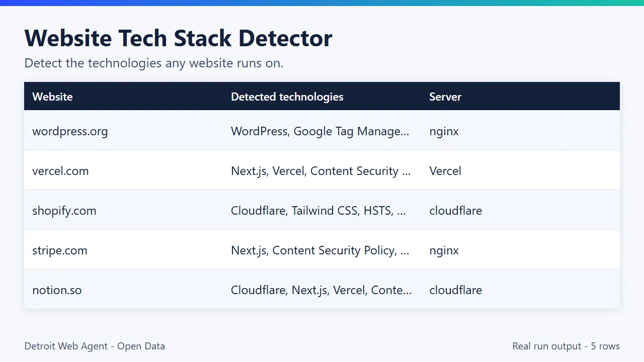Select the notion.so cell

tap(123, 290)
